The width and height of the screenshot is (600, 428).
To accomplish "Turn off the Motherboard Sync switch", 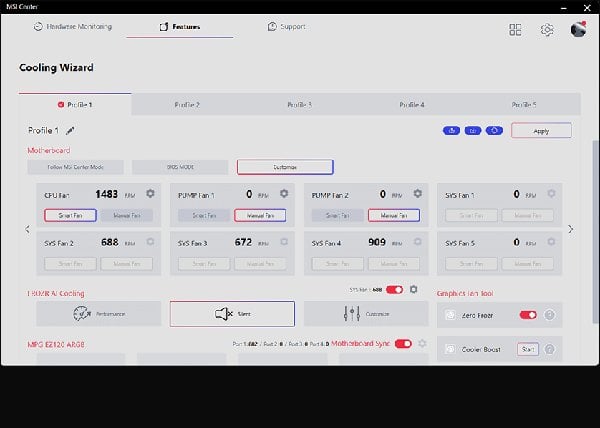I will coord(403,343).
